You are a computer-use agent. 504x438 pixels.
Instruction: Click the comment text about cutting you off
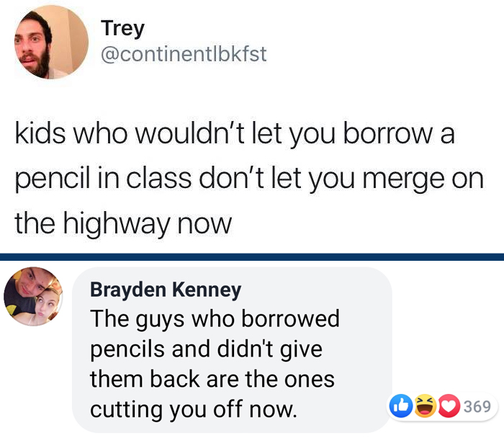tap(215, 364)
